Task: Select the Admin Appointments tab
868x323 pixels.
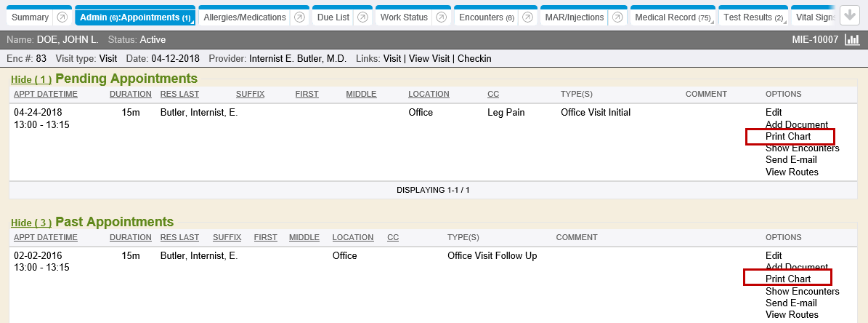Action: pyautogui.click(x=134, y=17)
